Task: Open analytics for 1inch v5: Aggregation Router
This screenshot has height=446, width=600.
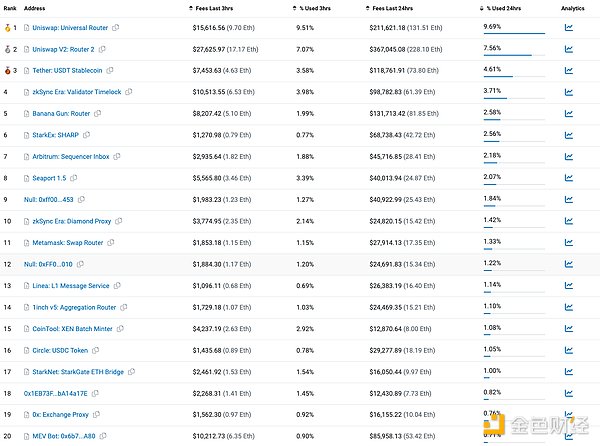Action: click(568, 308)
